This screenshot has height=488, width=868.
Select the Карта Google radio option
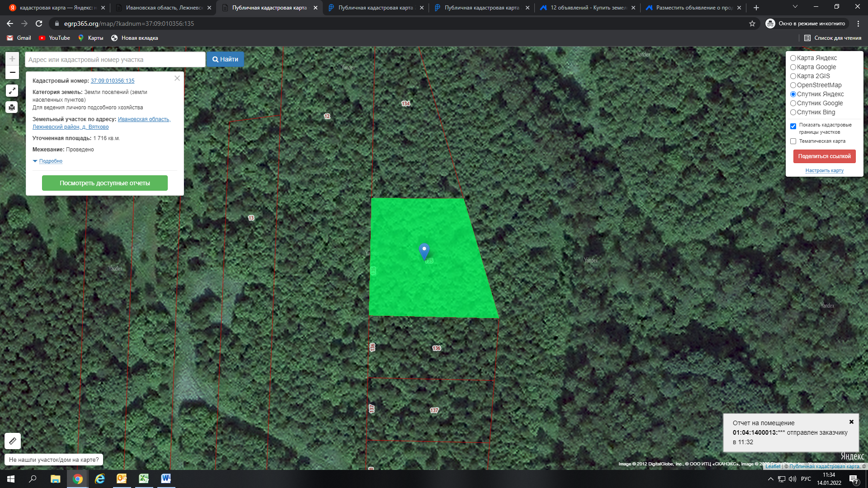pyautogui.click(x=793, y=67)
